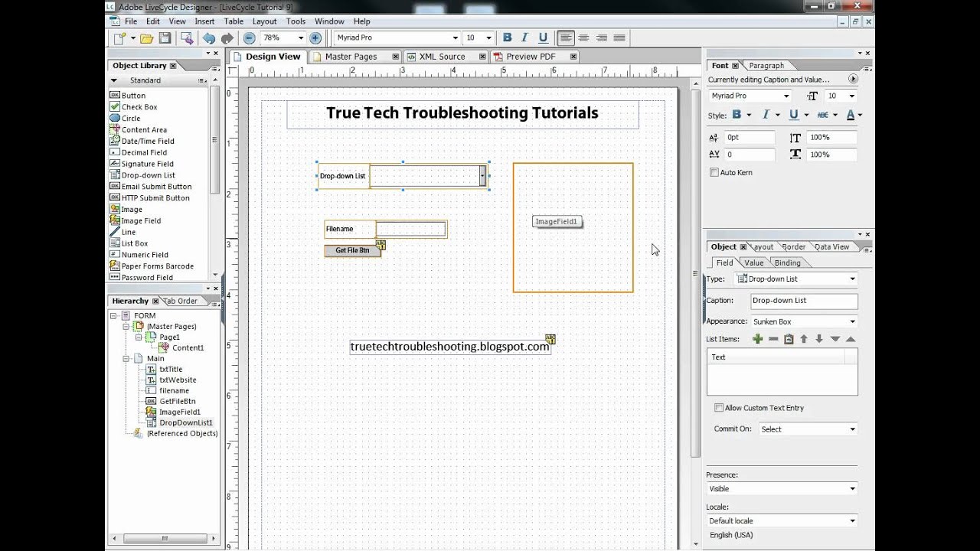
Task: Open the Layout menu
Action: point(264,21)
